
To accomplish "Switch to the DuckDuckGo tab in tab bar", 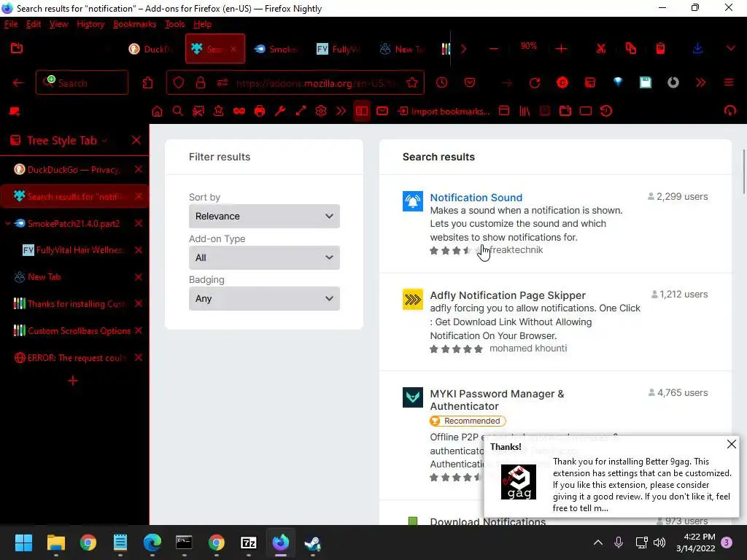I will pos(152,49).
